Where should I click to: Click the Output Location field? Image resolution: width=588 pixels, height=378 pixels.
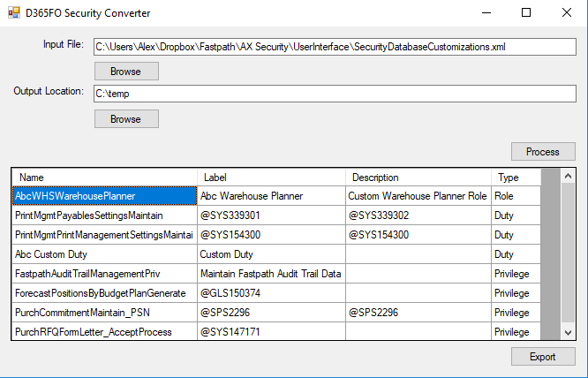pos(335,94)
